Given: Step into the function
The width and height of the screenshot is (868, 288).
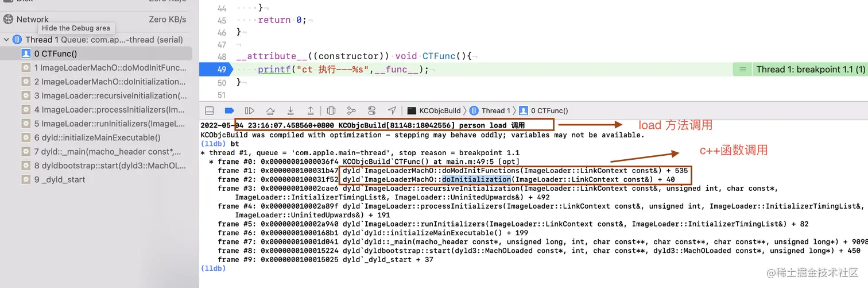Looking at the screenshot, I should (290, 110).
